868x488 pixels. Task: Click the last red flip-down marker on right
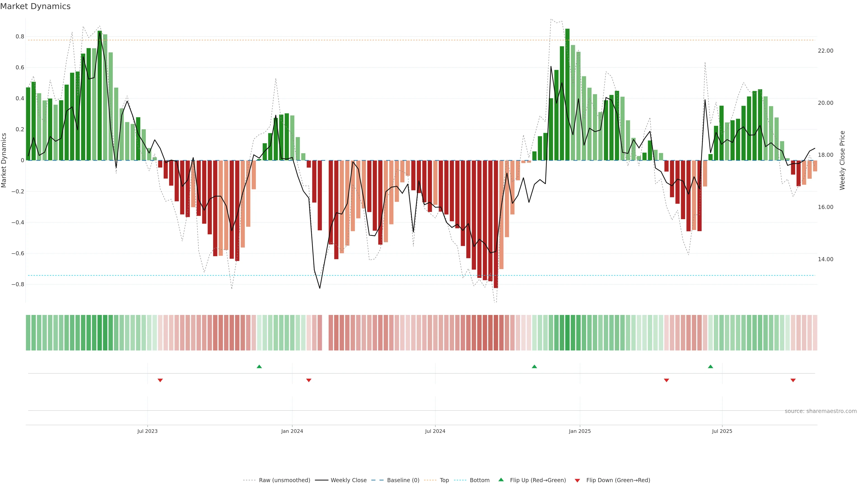(x=793, y=380)
